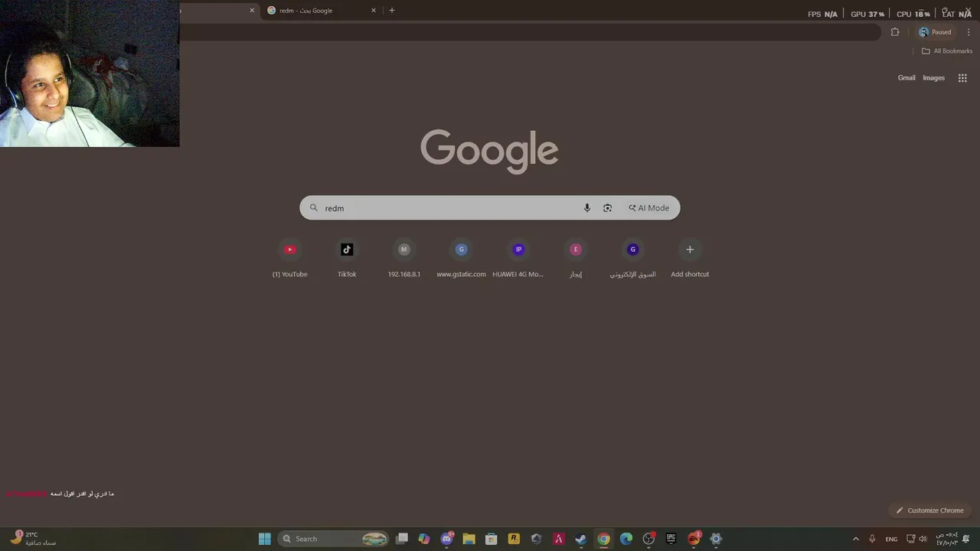Open Discord from the taskbar
Screen dimensions: 980x551
[446, 539]
